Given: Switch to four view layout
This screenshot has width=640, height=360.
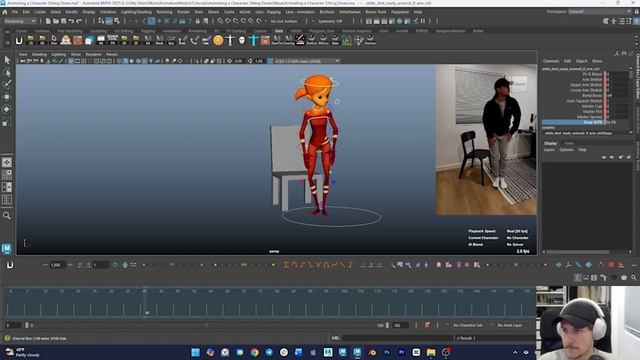Looking at the screenshot, I should point(7,175).
